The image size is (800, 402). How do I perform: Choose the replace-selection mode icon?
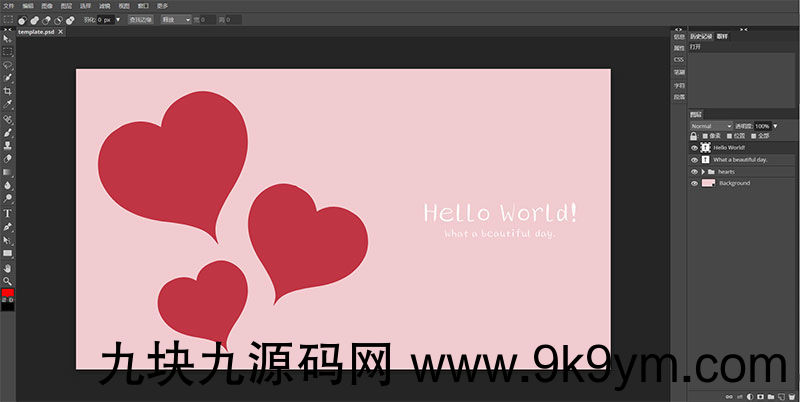22,20
